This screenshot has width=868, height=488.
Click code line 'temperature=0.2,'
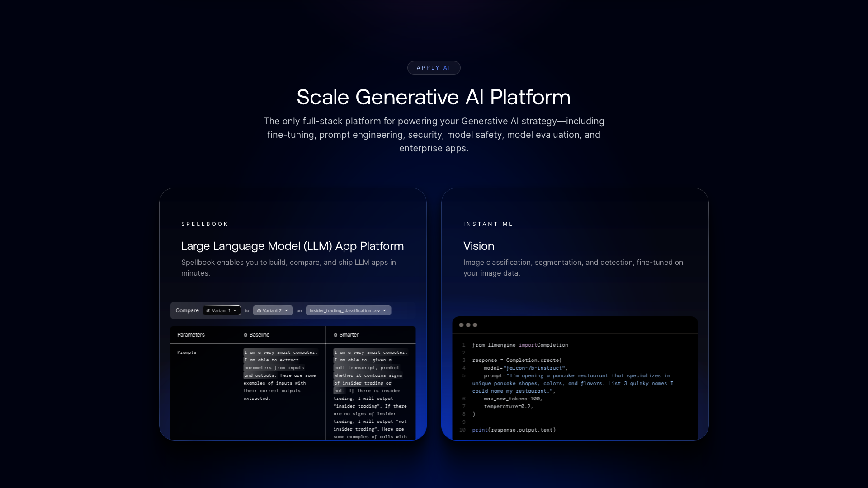point(509,407)
